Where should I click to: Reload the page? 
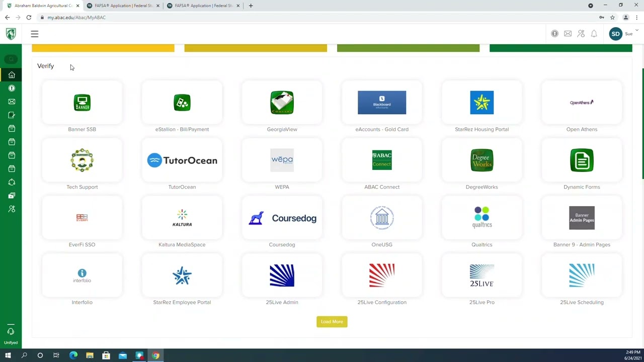click(x=29, y=17)
